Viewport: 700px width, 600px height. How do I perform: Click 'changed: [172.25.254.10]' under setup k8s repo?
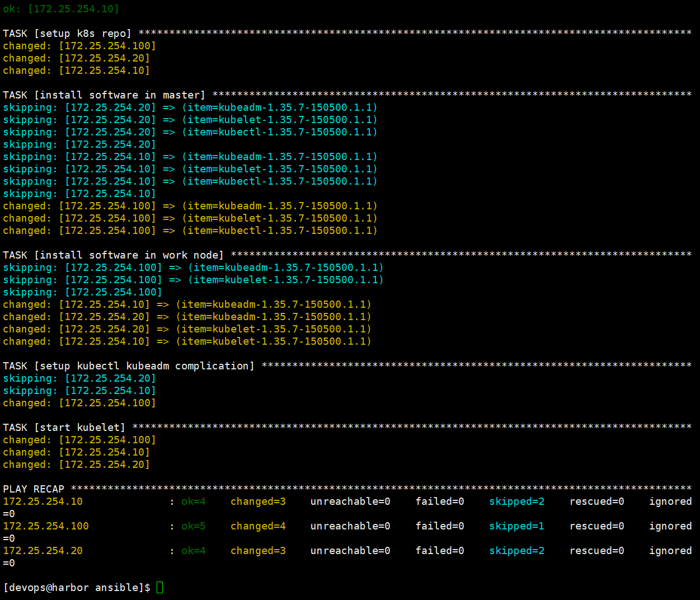[77, 71]
